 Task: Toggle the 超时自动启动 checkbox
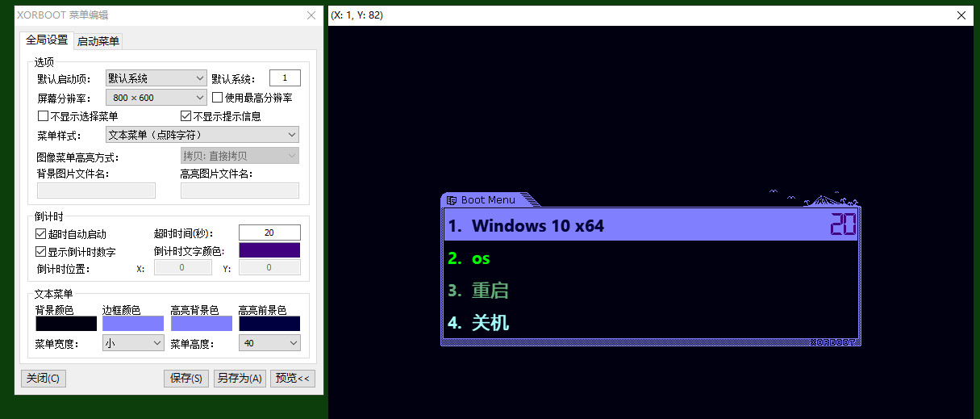41,233
